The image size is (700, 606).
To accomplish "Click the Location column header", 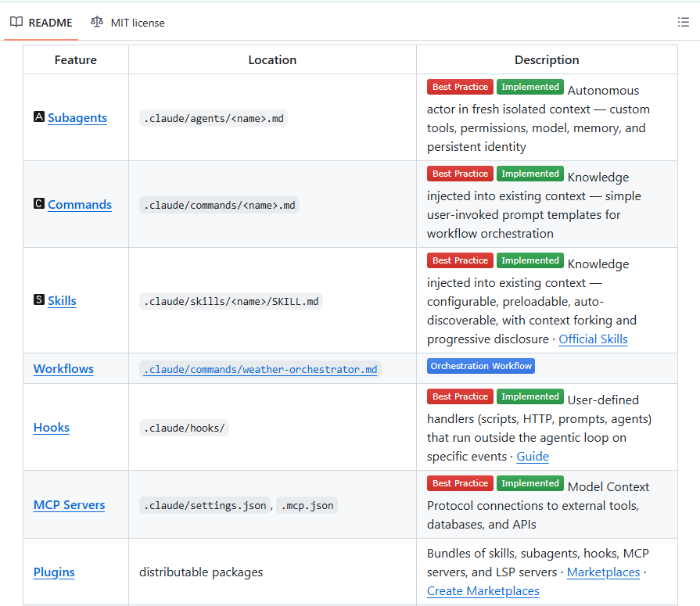I will (x=272, y=59).
